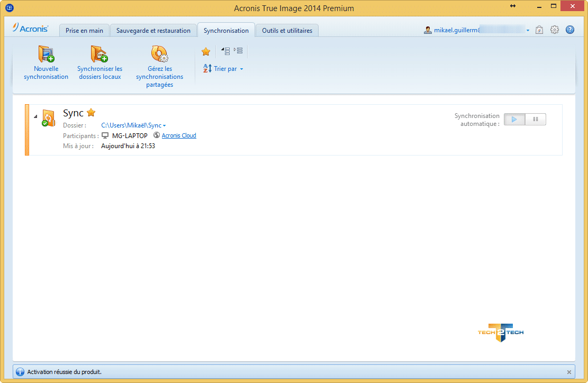The width and height of the screenshot is (588, 383).
Task: Click the Sync entry title
Action: coord(73,113)
